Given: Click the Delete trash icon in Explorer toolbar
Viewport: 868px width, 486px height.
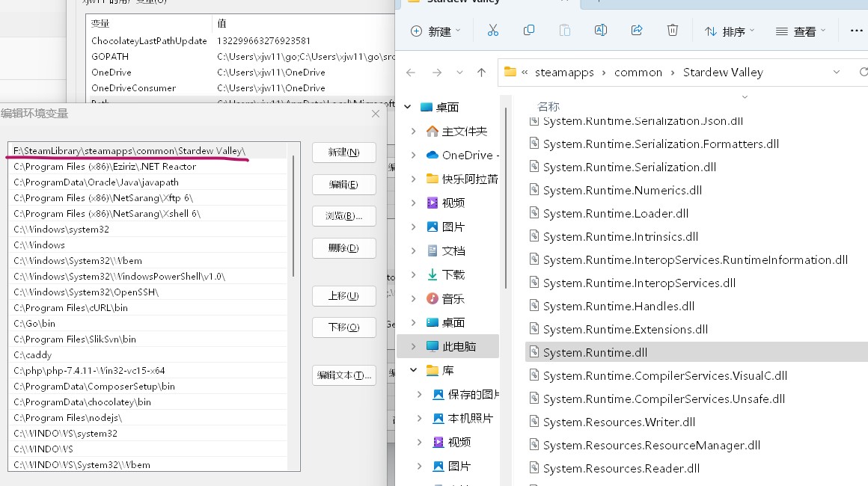Looking at the screenshot, I should click(672, 30).
